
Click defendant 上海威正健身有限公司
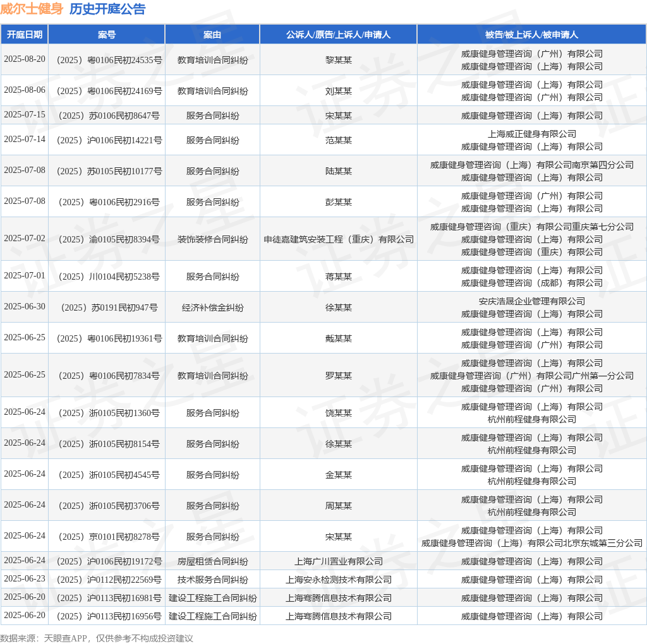coord(532,134)
